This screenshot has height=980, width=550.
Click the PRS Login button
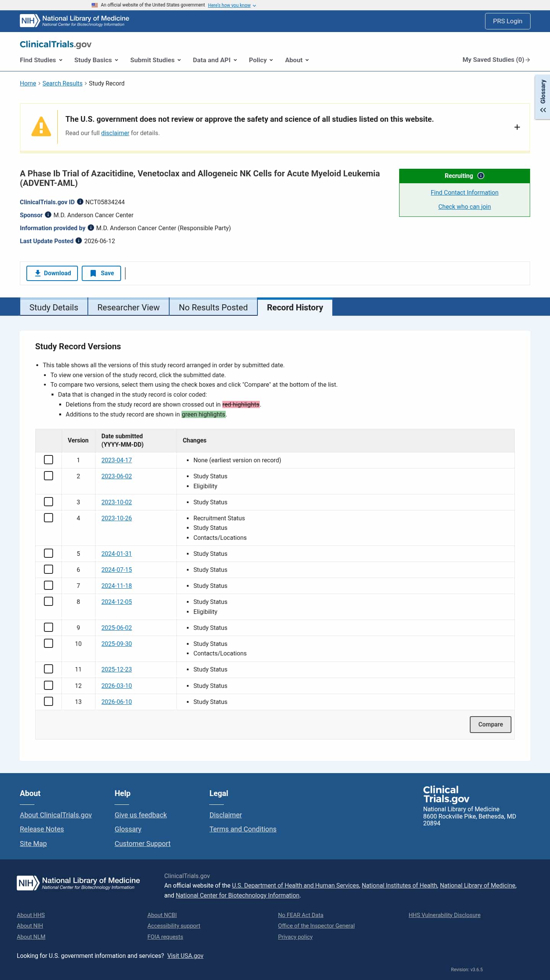coord(507,21)
